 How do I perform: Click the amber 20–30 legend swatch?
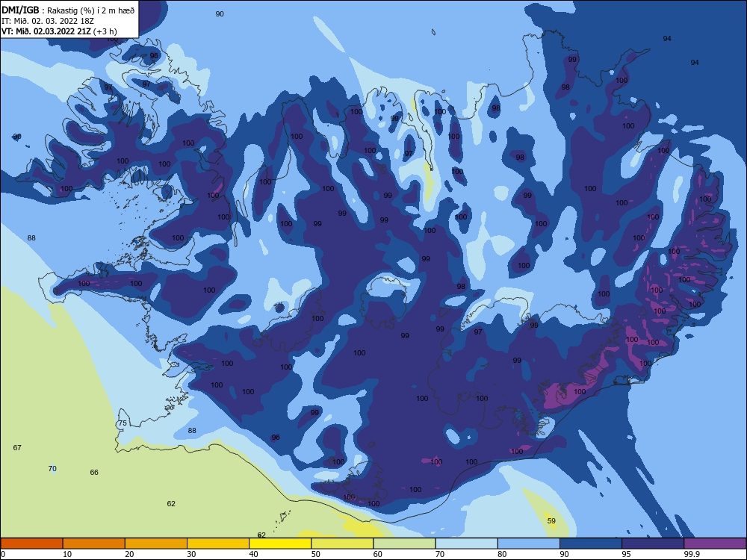click(x=156, y=544)
